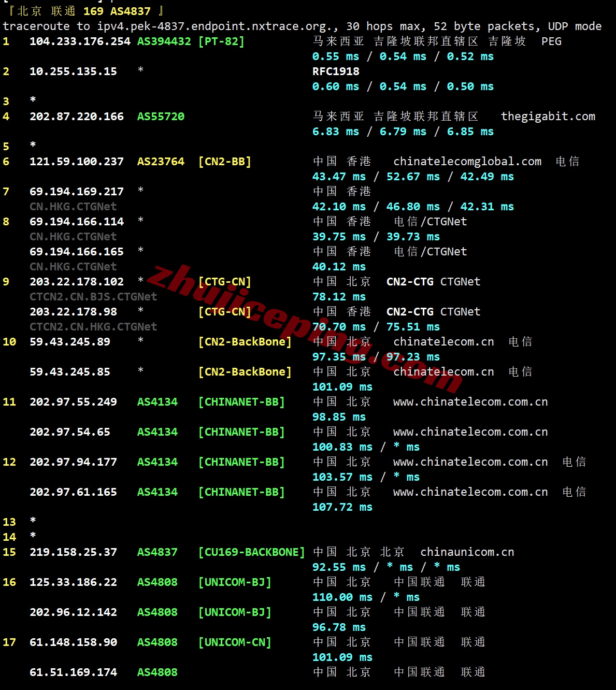
Task: Select the [CU169-BACKBONE] tag
Action: click(x=252, y=552)
